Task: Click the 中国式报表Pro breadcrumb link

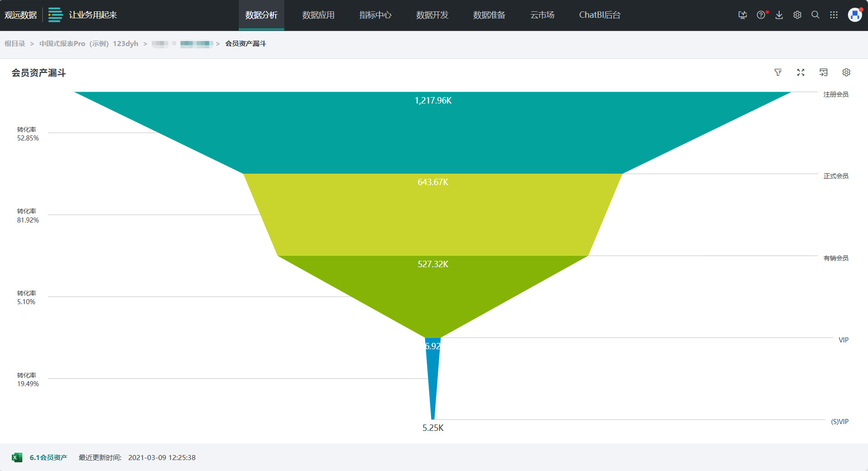Action: point(88,44)
